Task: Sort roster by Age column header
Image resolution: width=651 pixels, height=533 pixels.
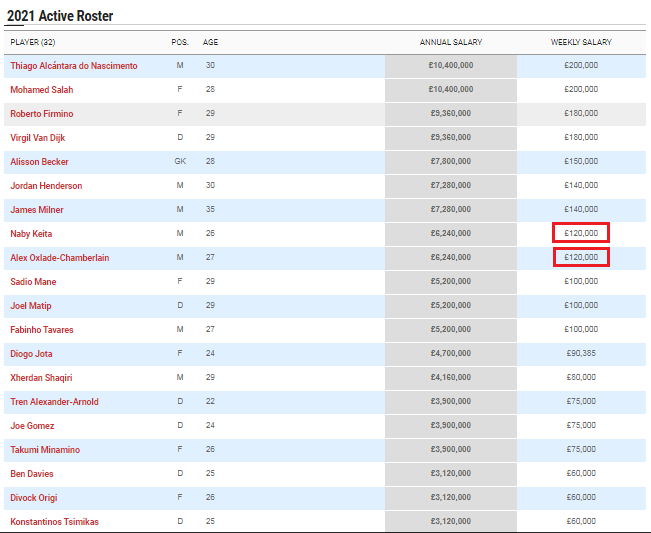Action: tap(210, 42)
